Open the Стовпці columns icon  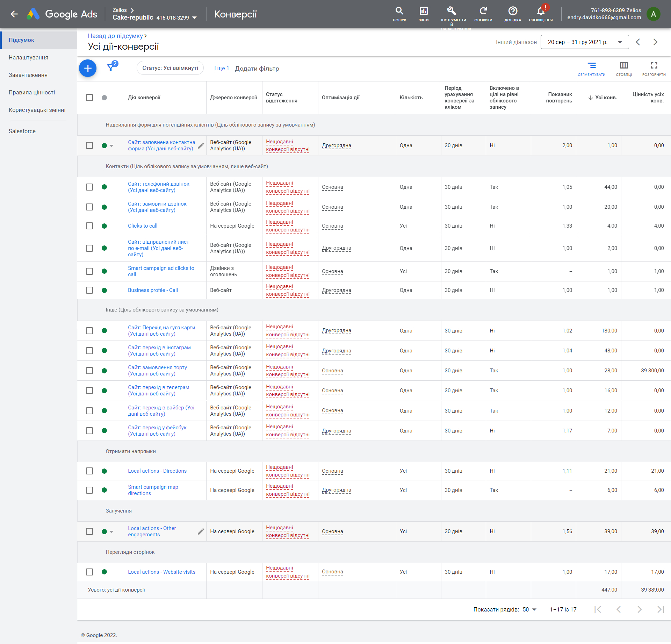point(624,69)
